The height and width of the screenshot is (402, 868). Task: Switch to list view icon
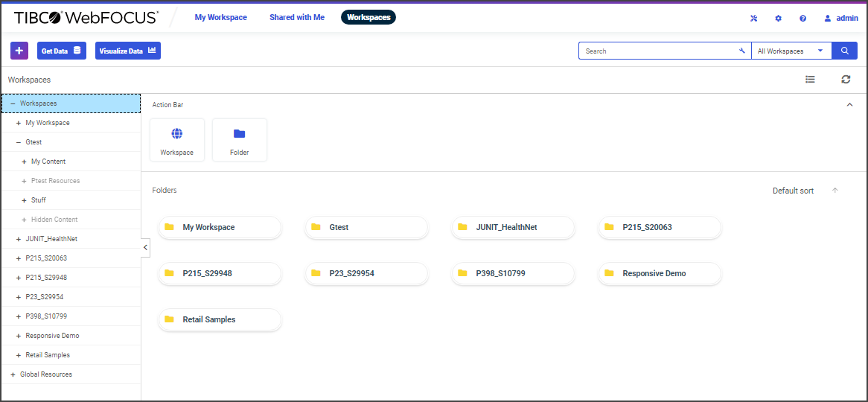pyautogui.click(x=810, y=79)
